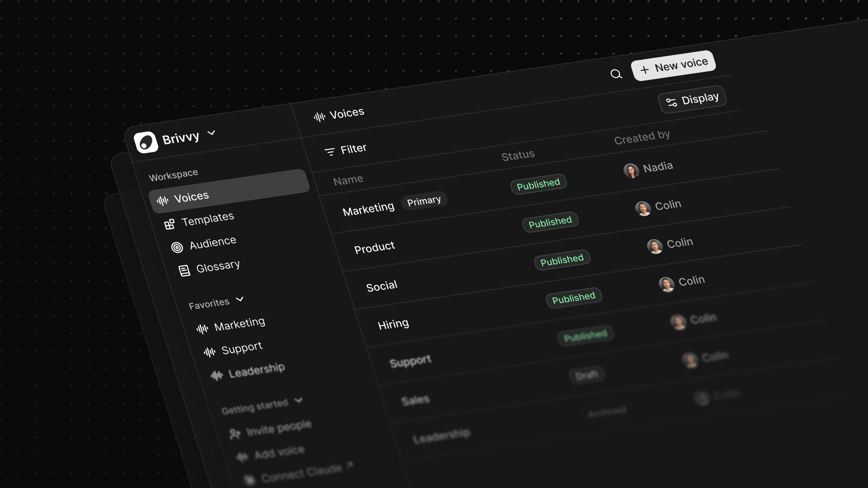Click the search magnifier icon
The width and height of the screenshot is (868, 488).
(616, 74)
